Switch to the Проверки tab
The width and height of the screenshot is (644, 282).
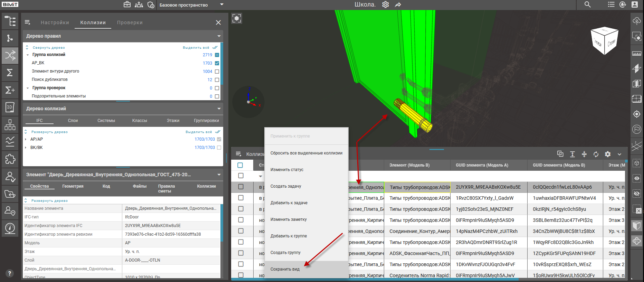coord(130,22)
